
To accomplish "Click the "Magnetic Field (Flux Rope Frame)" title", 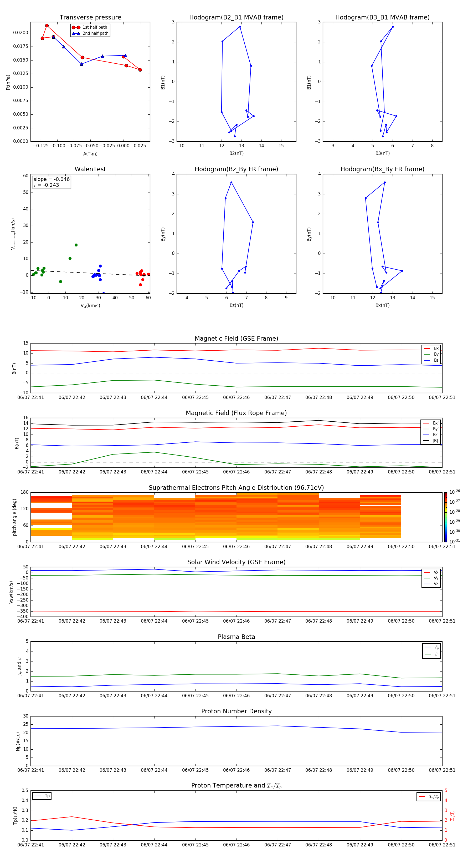I will click(x=236, y=413).
